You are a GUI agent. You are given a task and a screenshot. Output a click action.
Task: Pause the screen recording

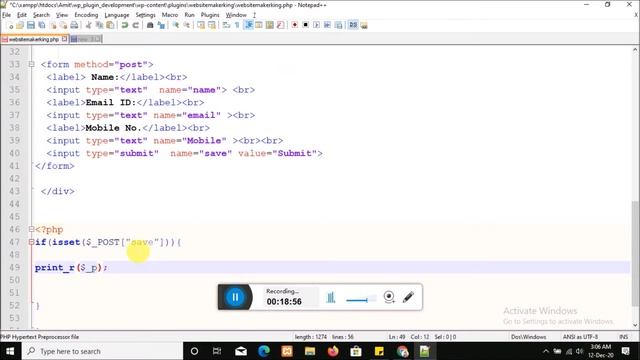235,297
